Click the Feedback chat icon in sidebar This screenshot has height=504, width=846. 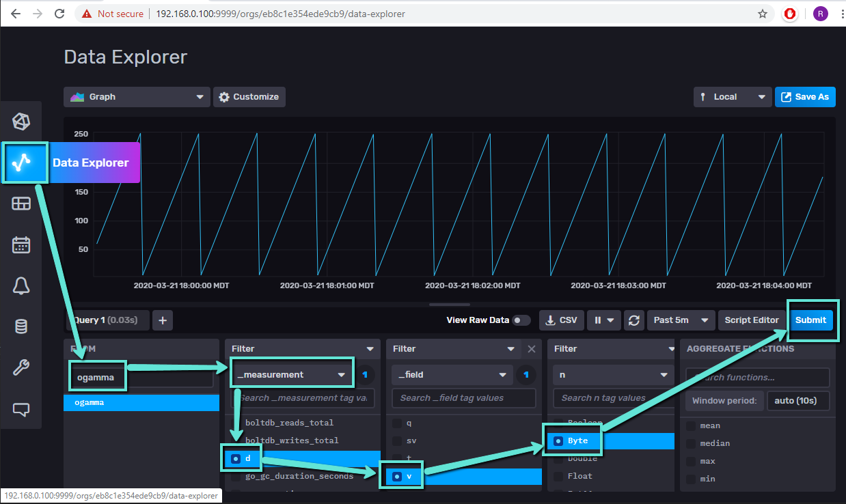pos(21,409)
